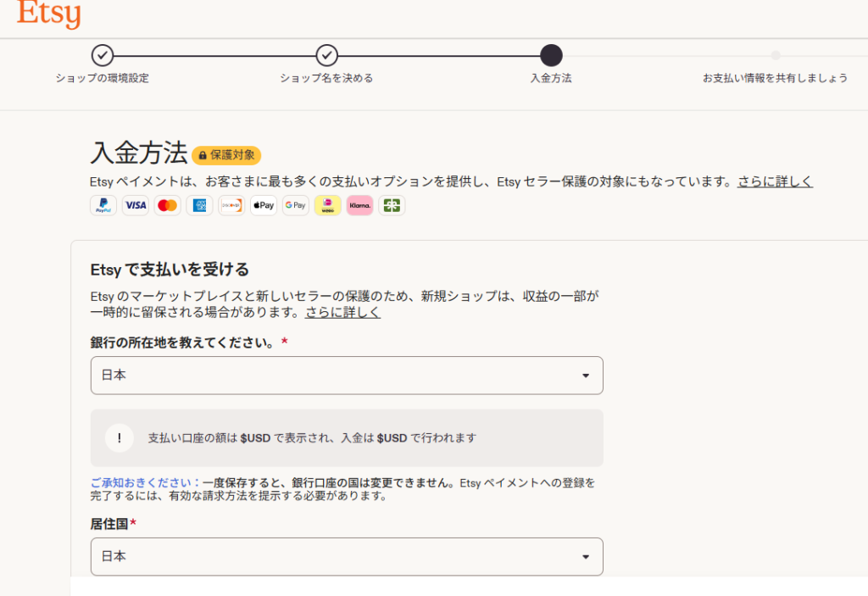
Task: Click the American Express icon
Action: click(199, 205)
